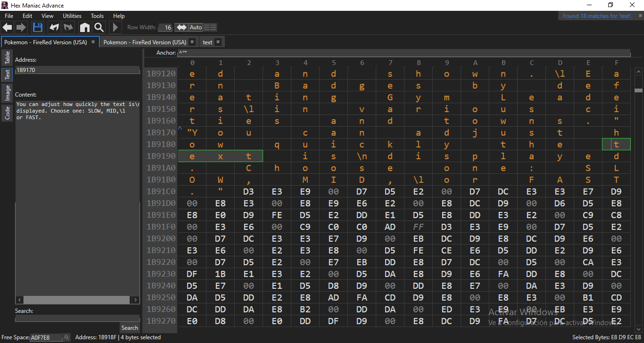
Task: Click the Back navigation arrow
Action: pos(8,27)
